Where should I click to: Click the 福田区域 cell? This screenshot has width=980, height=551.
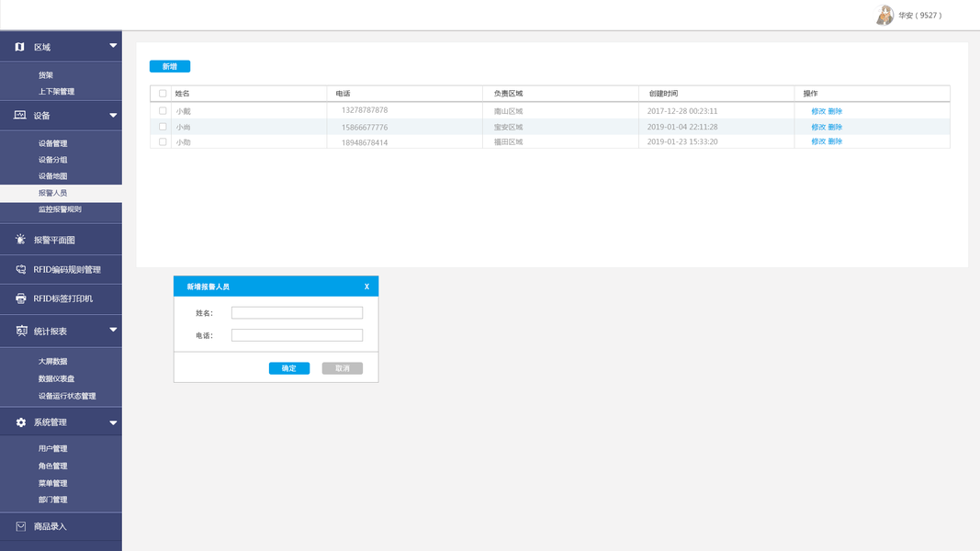[508, 141]
